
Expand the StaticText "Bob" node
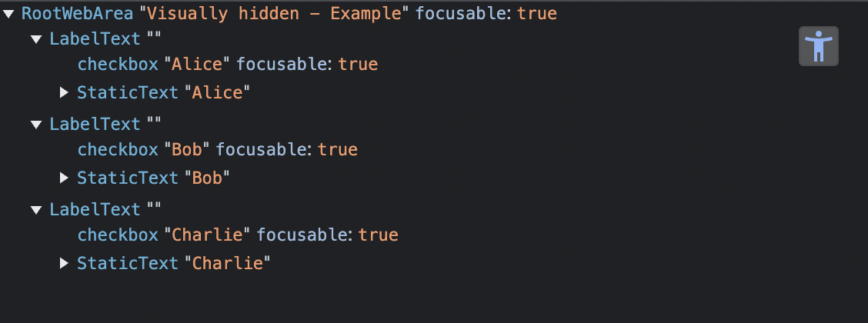click(64, 178)
